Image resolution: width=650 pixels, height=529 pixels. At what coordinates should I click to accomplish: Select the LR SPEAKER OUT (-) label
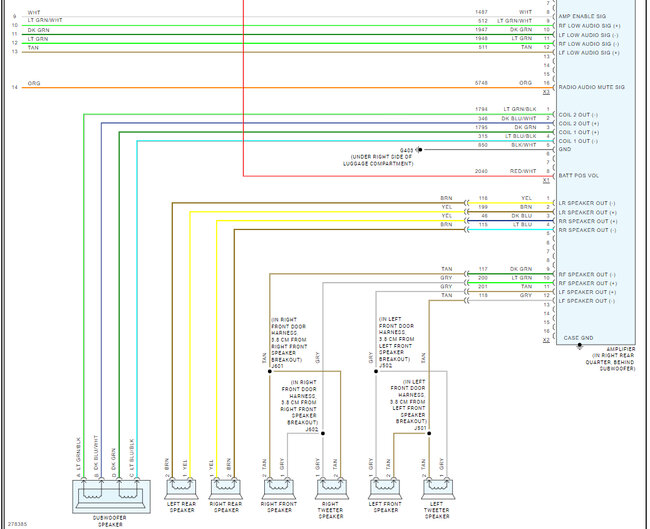(x=587, y=203)
